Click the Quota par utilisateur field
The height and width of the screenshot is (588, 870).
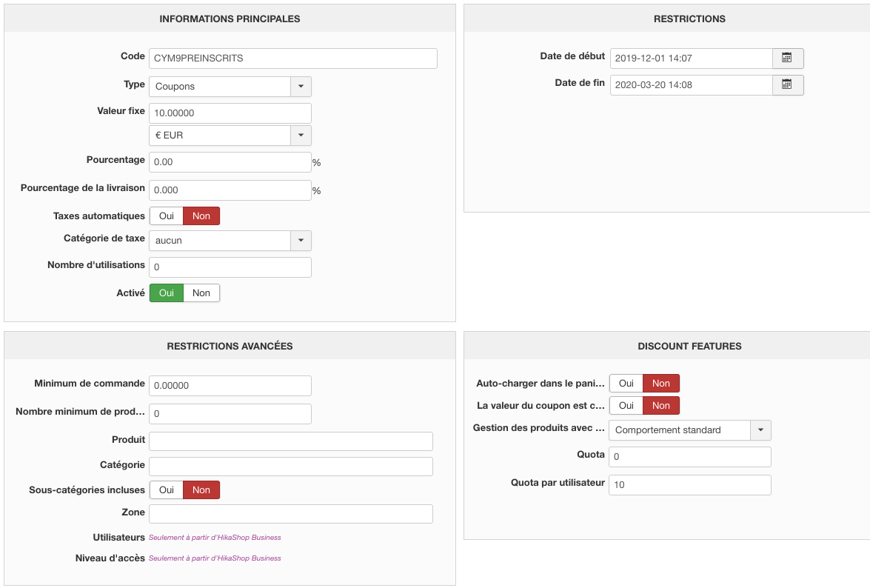[x=689, y=485]
